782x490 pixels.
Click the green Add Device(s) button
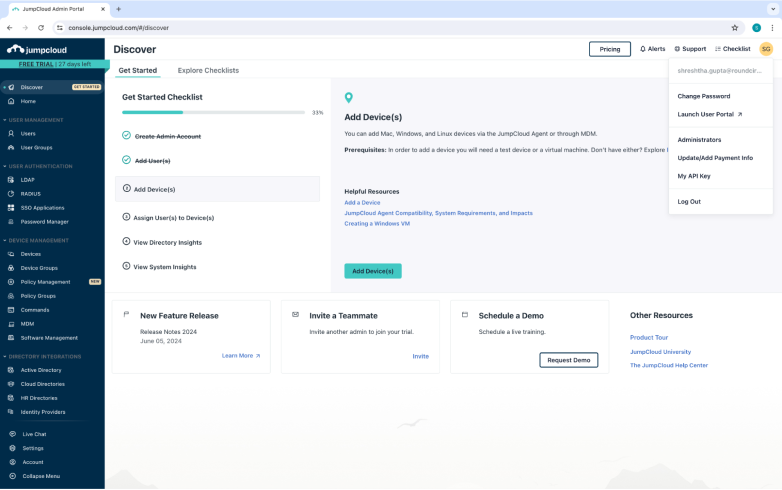372,271
